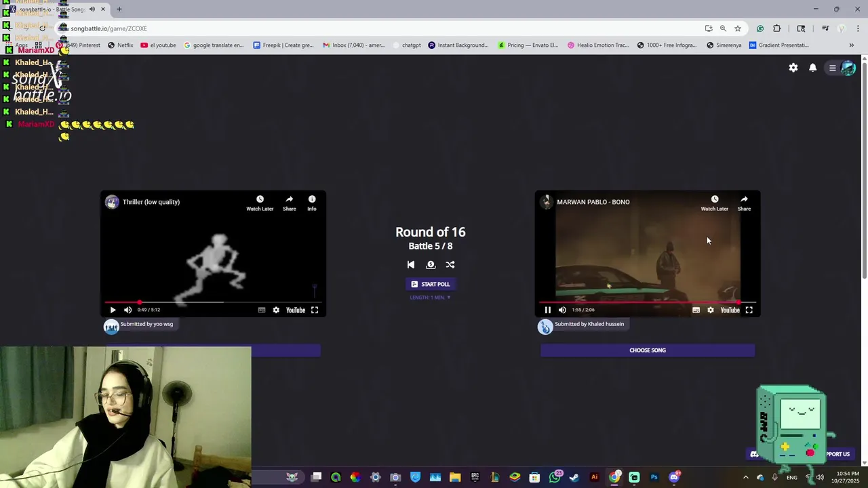Open songbattle settings gear icon

tap(793, 68)
